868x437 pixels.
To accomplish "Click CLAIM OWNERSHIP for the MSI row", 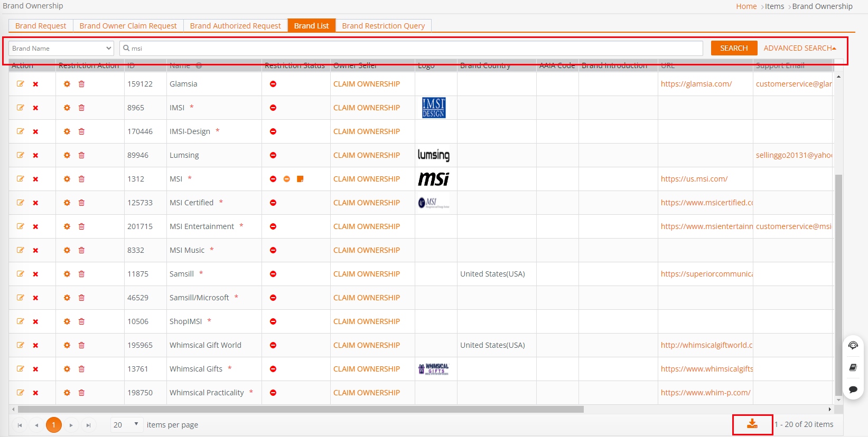I will [x=367, y=179].
